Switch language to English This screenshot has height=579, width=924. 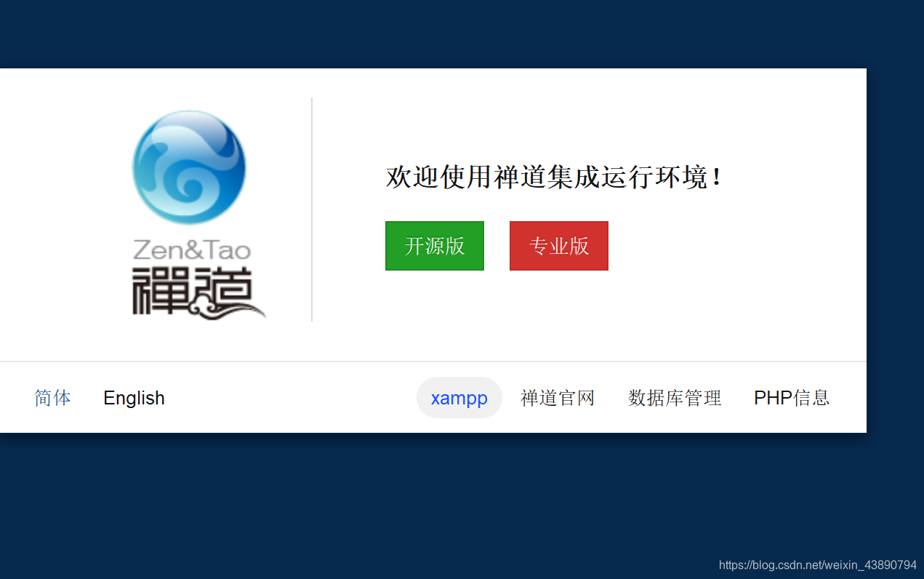[134, 398]
